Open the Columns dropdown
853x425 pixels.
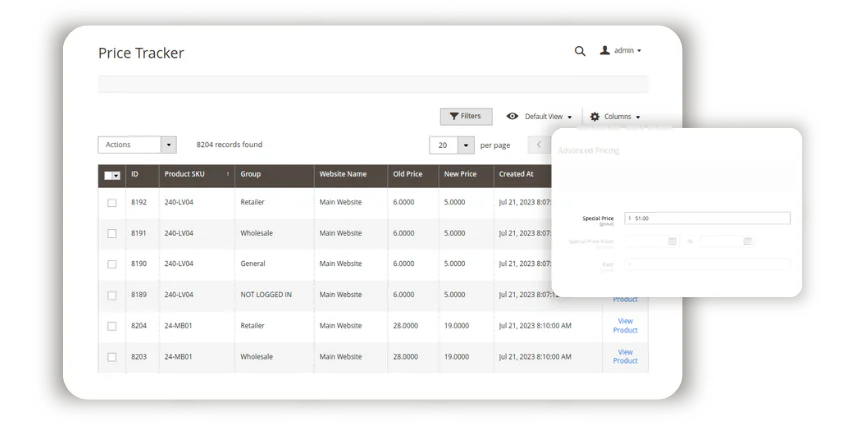pyautogui.click(x=622, y=116)
